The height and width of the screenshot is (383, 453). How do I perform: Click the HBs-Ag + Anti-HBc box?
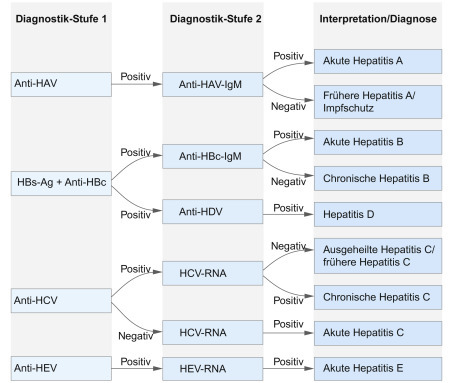(61, 183)
